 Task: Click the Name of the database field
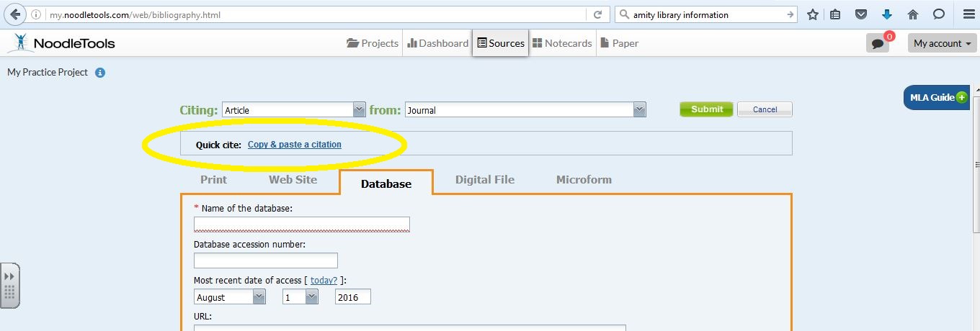click(302, 225)
